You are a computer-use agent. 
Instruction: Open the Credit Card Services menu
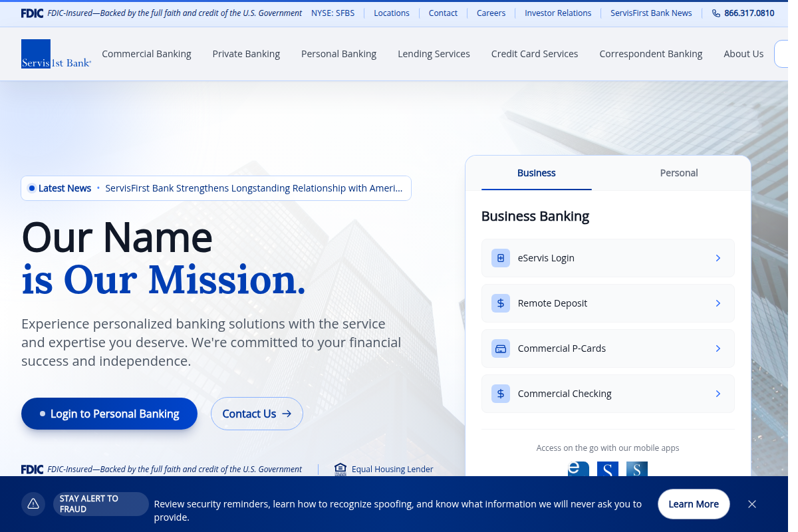(x=535, y=54)
